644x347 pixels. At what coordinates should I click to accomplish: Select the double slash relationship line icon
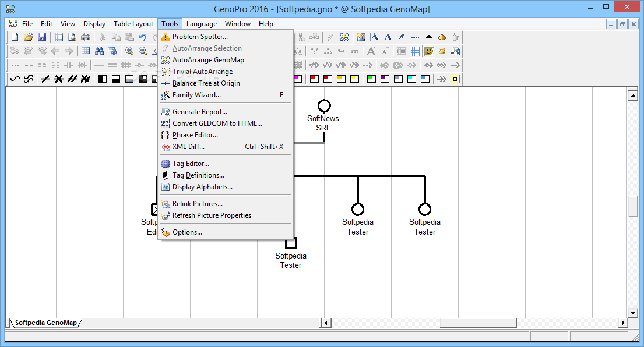pyautogui.click(x=72, y=79)
